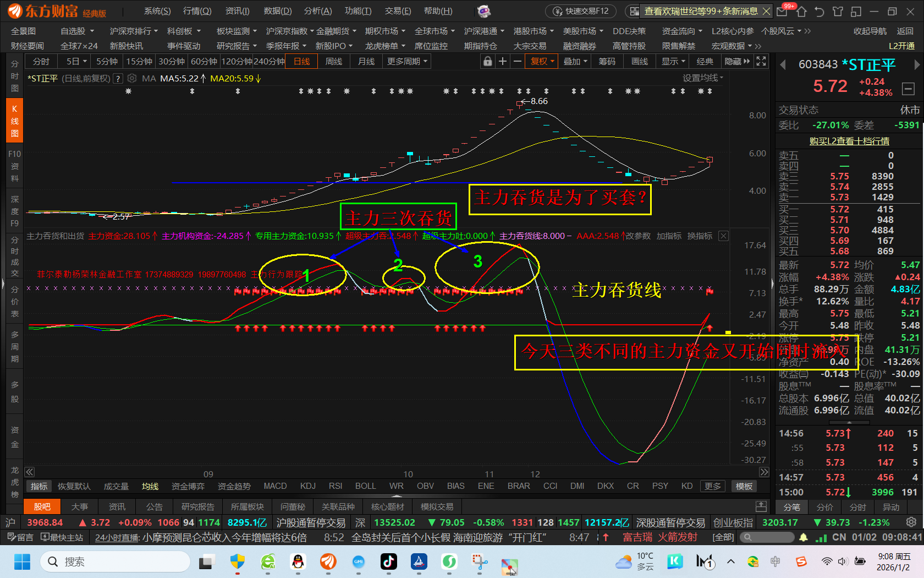924x578 pixels.
Task: Open the skin (shirt) theme icon
Action: [x=838, y=11]
